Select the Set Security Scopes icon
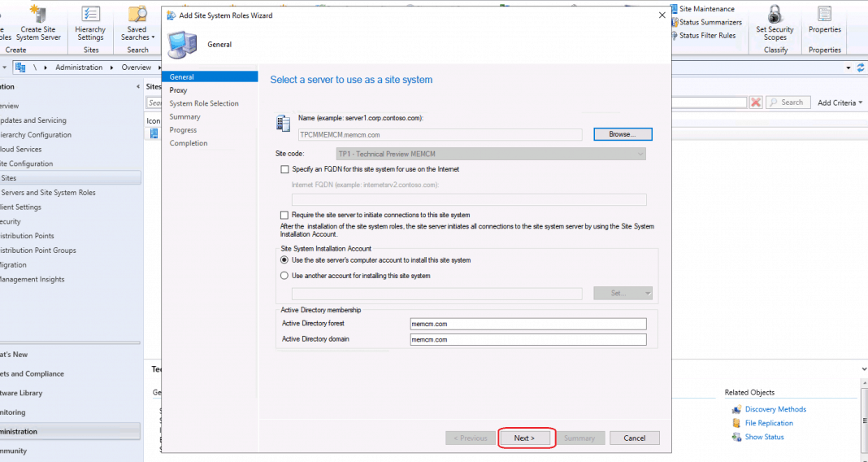The height and width of the screenshot is (462, 868). coord(775,15)
